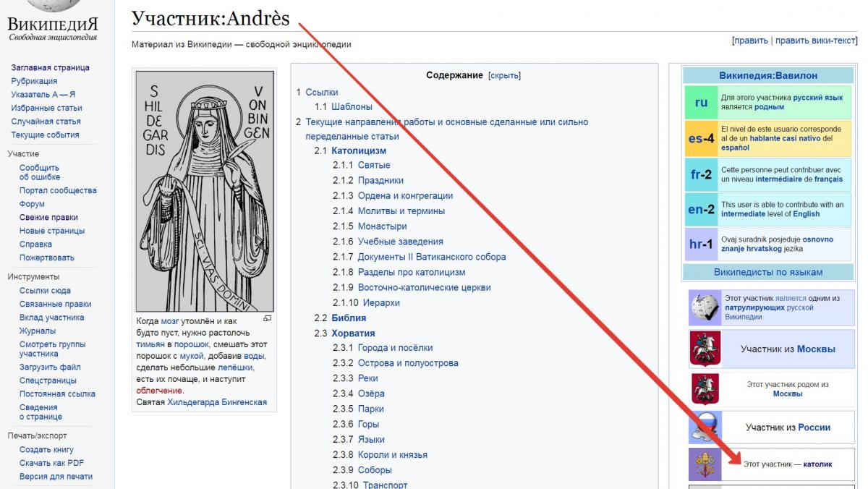Open Избранные статьи
The image size is (868, 489).
click(x=46, y=108)
